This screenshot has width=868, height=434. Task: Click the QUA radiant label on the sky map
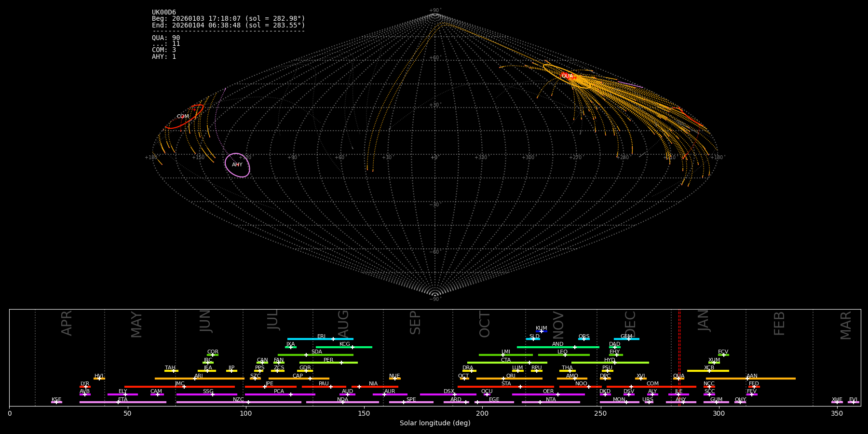[567, 76]
